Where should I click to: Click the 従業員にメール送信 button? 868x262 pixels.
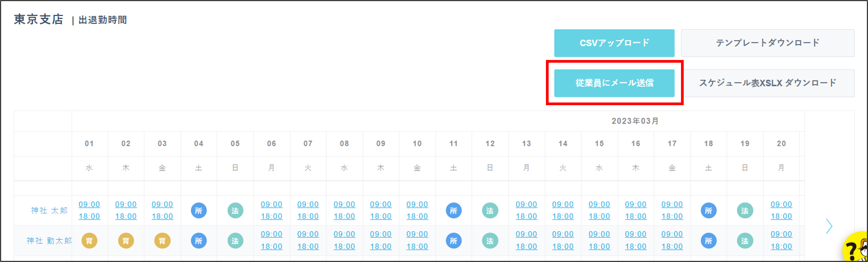[614, 83]
